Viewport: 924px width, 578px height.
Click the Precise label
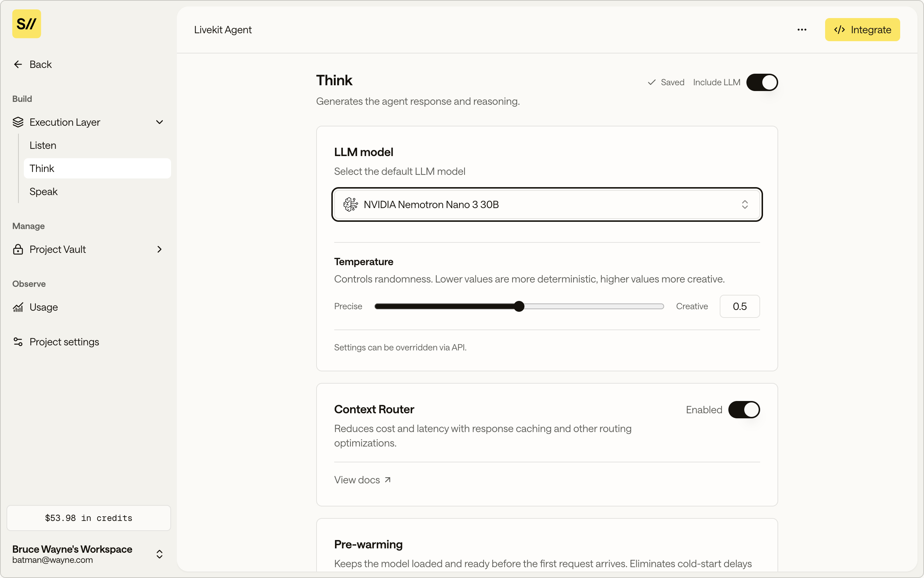point(348,306)
